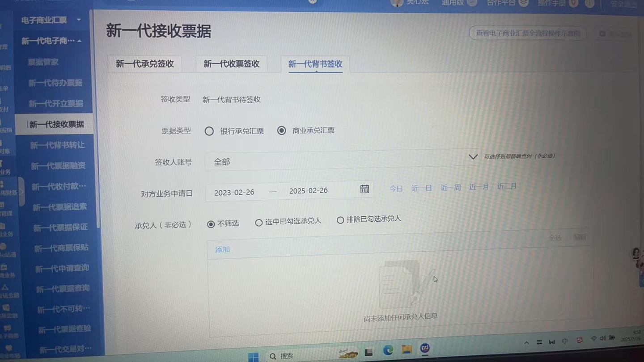Switch to the 新一代收票签收 tab

(231, 64)
